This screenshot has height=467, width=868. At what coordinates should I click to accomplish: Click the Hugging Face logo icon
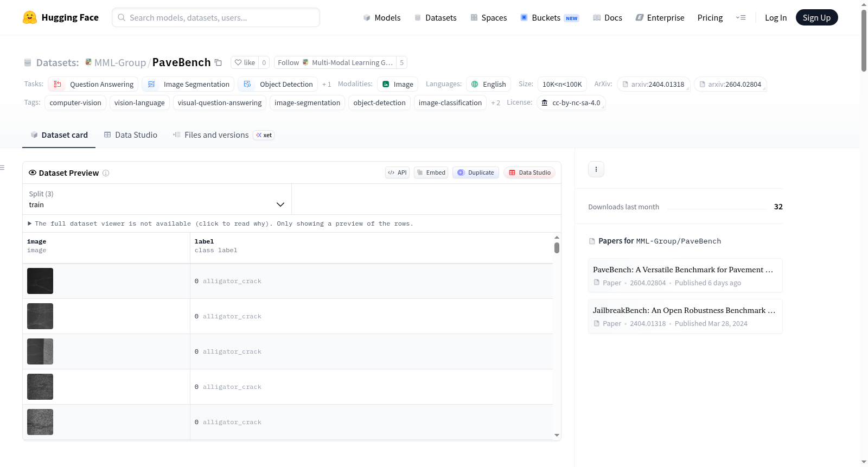point(30,17)
